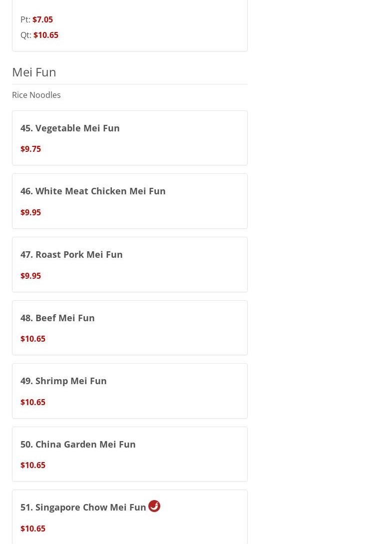Select 49. Shrimp Mei Fun
Viewport: 392px width, 544px height.
click(63, 381)
